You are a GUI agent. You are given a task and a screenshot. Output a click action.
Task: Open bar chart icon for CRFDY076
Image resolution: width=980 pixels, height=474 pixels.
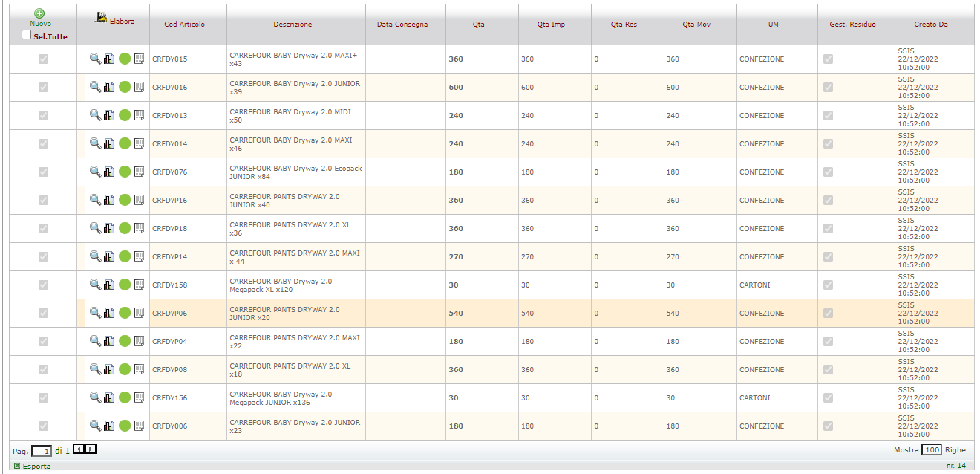109,172
